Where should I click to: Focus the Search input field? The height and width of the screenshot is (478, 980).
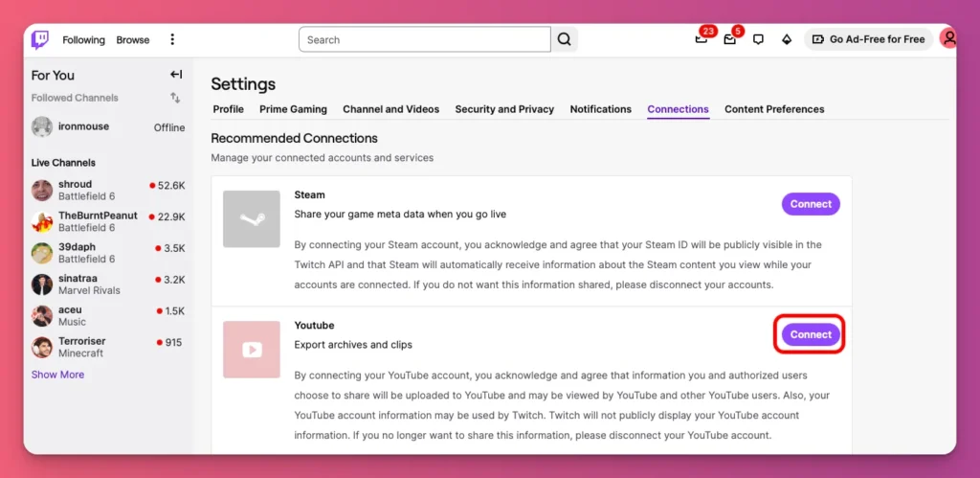425,39
